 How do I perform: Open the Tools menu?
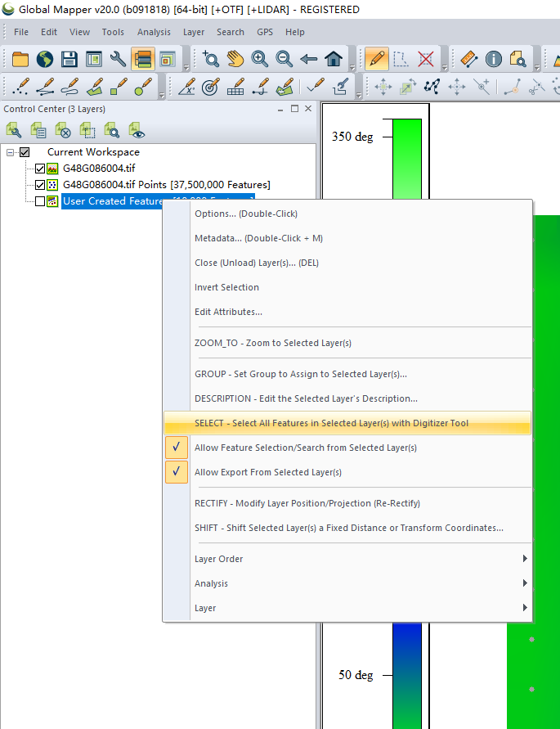tap(113, 32)
